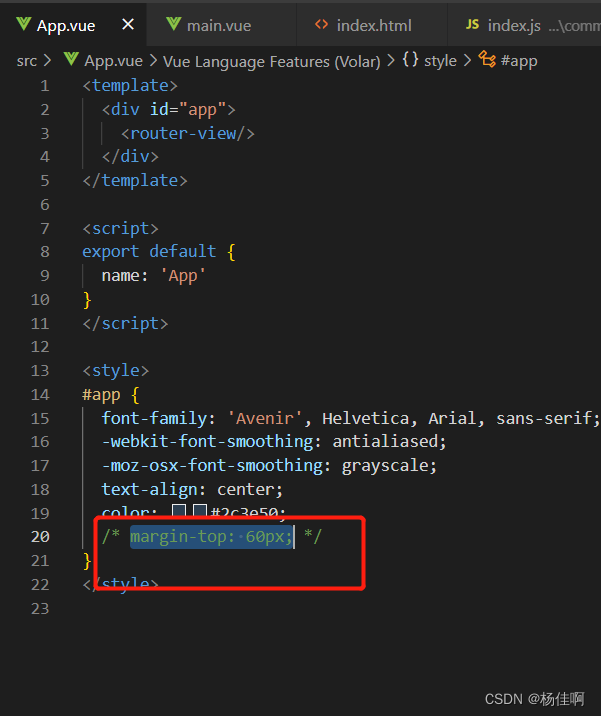601x716 pixels.
Task: Click the -moz-osx-font-smoothing line
Action: coord(269,466)
